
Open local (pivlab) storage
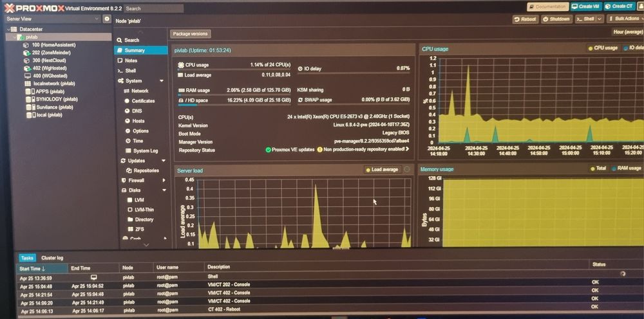[49, 115]
